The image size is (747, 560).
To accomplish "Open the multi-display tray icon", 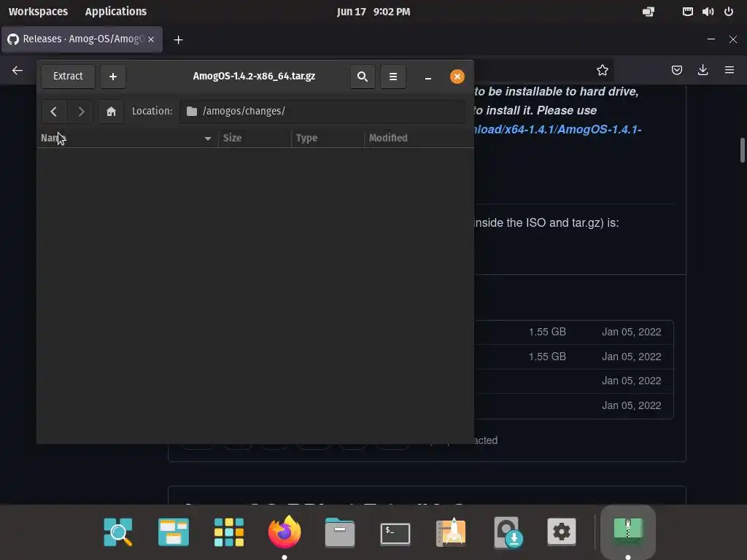I will coord(649,12).
